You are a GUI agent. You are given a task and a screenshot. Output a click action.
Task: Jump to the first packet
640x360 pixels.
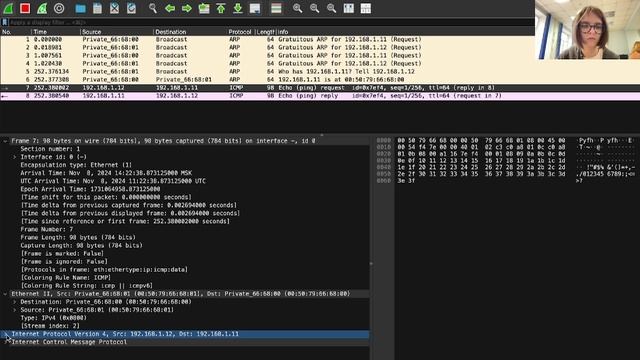click(x=221, y=8)
